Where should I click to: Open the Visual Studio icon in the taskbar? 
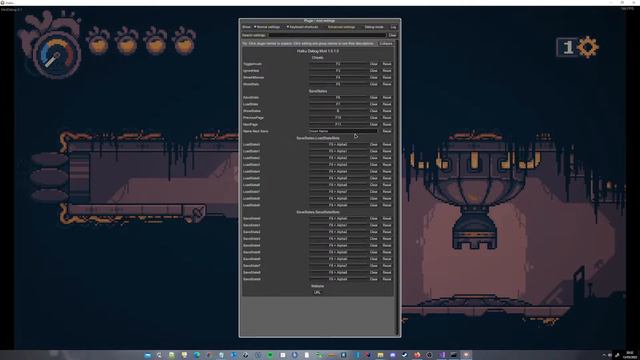coord(442,355)
